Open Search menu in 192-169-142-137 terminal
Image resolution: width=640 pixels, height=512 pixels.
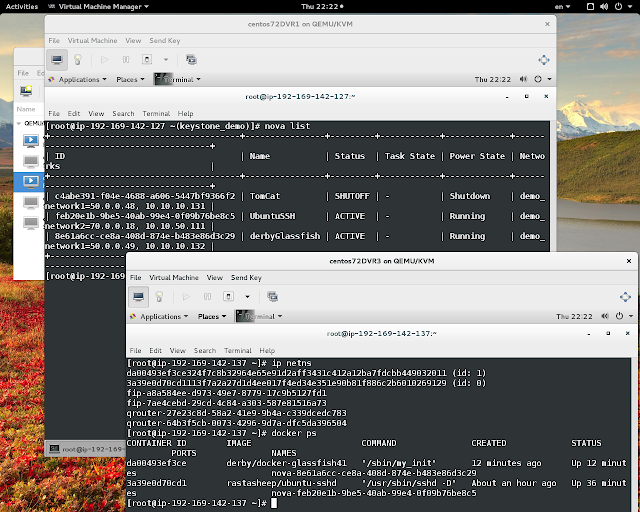point(205,350)
